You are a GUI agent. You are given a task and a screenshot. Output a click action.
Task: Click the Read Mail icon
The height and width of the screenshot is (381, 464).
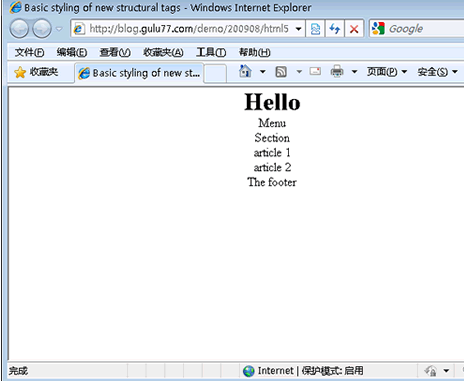[315, 71]
